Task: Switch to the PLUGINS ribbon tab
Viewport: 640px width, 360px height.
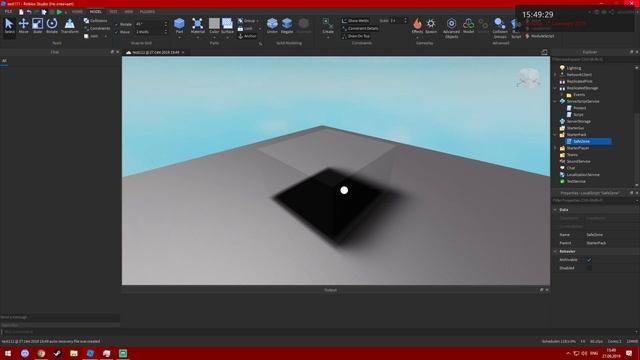Action: tap(147, 12)
